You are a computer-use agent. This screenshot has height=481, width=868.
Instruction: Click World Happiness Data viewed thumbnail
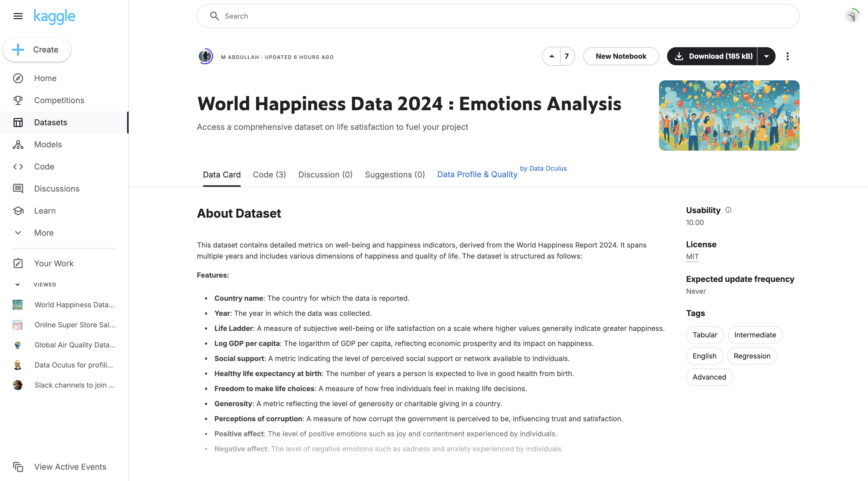coord(18,305)
